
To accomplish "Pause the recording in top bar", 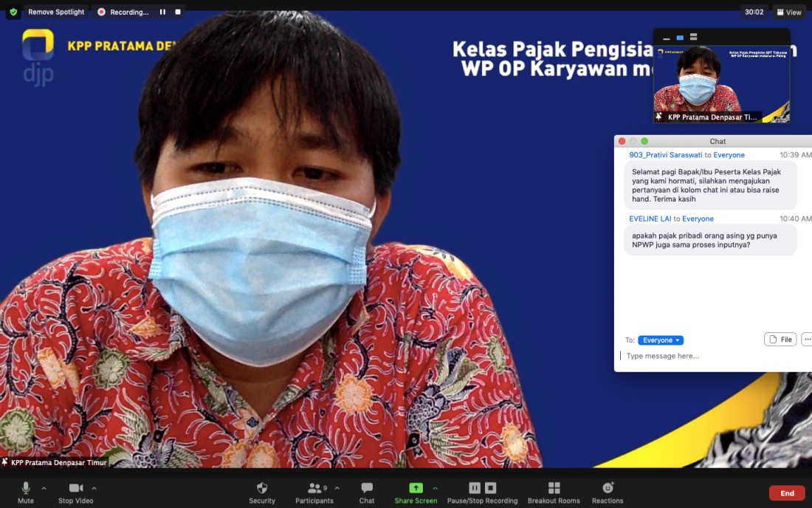I will (x=162, y=12).
